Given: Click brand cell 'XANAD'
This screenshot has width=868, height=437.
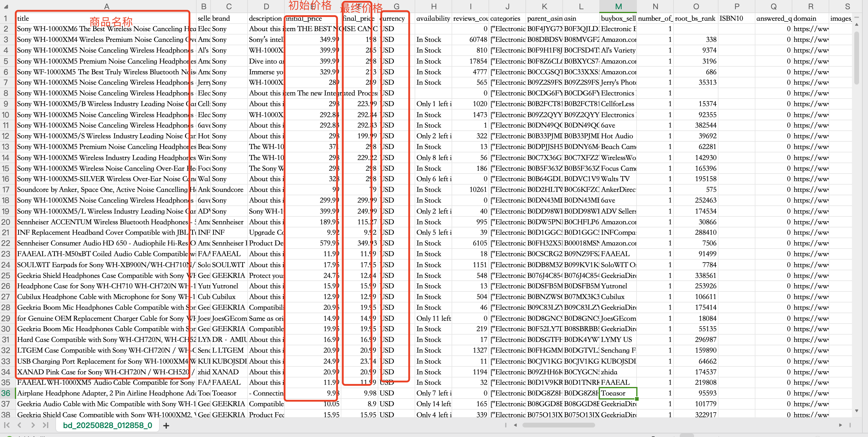Looking at the screenshot, I should (229, 372).
